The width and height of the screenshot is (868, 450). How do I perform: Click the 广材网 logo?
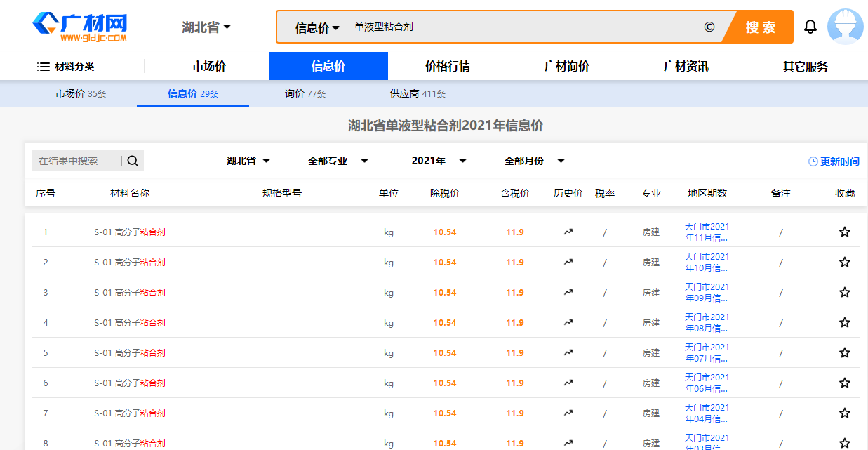pos(80,27)
